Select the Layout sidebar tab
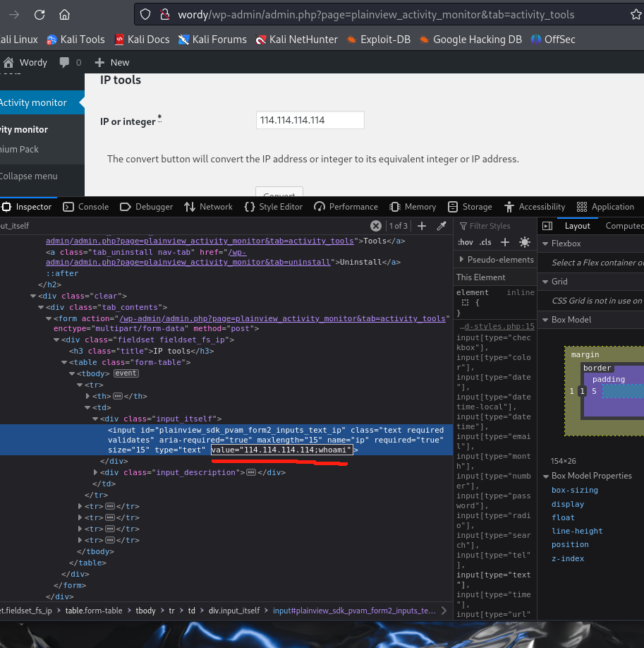Image resolution: width=644 pixels, height=648 pixels. (577, 226)
